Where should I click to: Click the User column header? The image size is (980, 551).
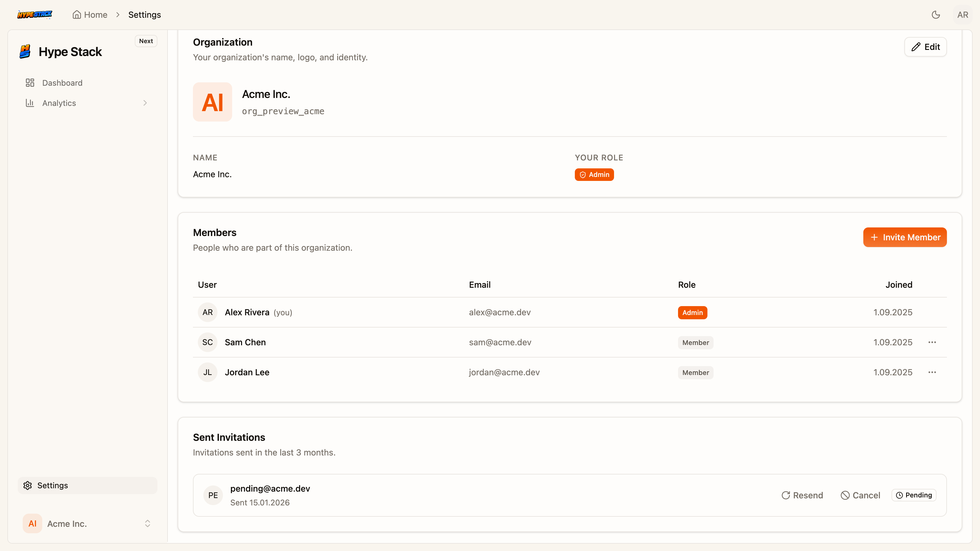[x=207, y=284]
